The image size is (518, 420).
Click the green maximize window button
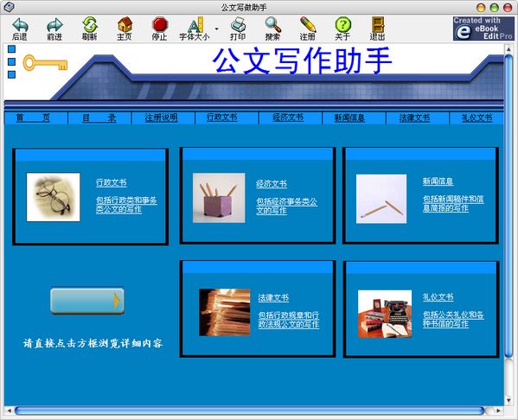click(494, 8)
